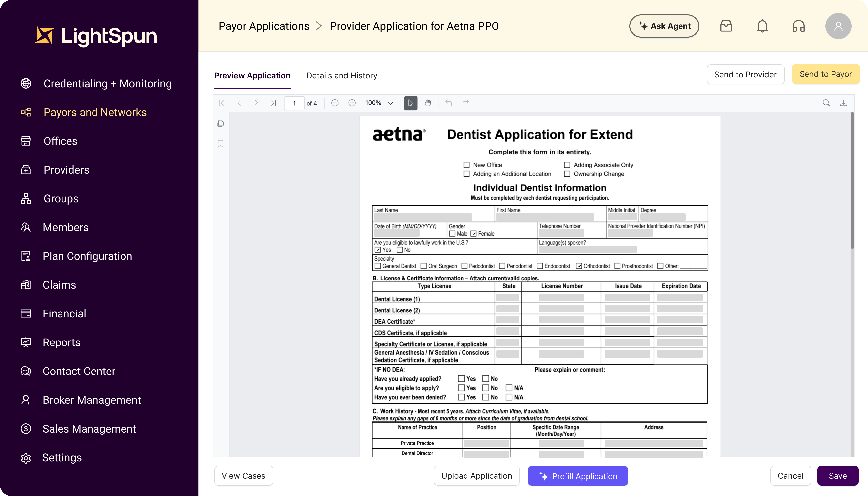
Task: Open the user profile avatar
Action: pyautogui.click(x=838, y=26)
